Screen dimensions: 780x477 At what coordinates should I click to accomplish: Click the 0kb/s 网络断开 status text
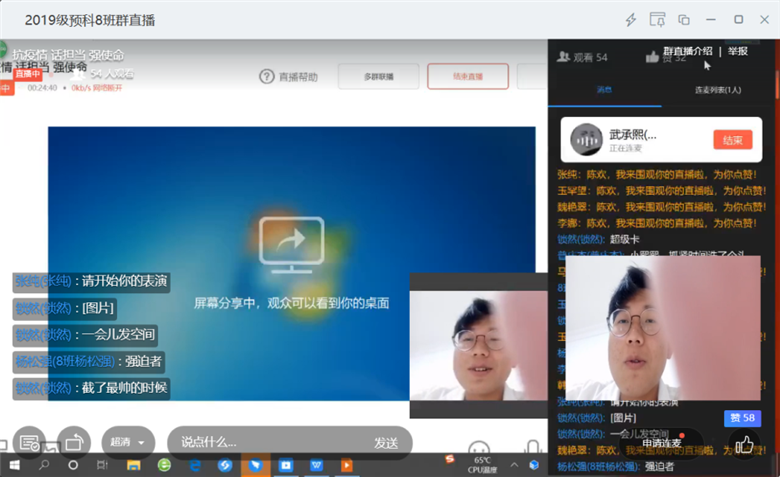tap(97, 88)
